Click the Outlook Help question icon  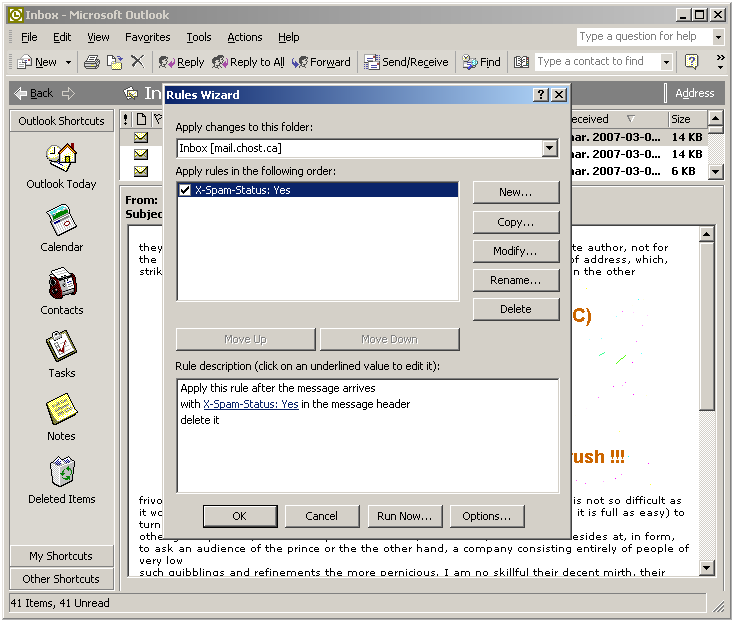click(691, 61)
